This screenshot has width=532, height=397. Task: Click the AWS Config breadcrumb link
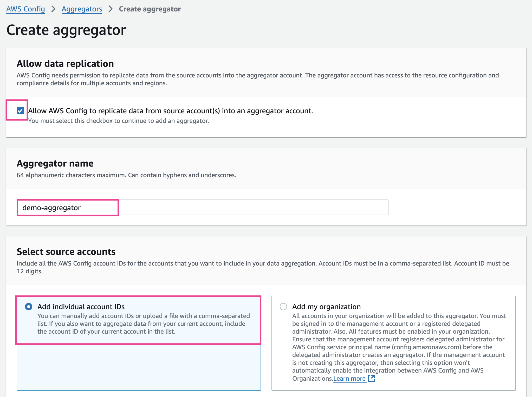point(25,9)
